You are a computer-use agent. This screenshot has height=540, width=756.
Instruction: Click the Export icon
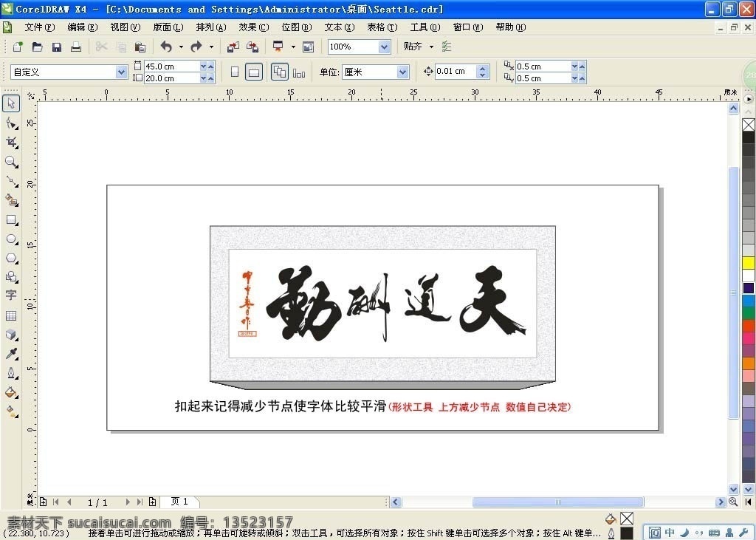[x=252, y=47]
